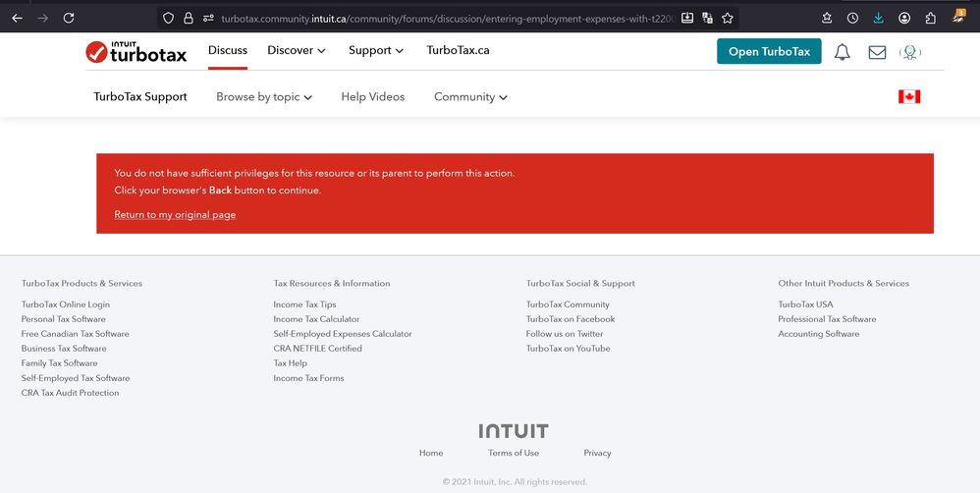Bookmark this page with the star icon
The width and height of the screenshot is (980, 493).
pyautogui.click(x=728, y=18)
